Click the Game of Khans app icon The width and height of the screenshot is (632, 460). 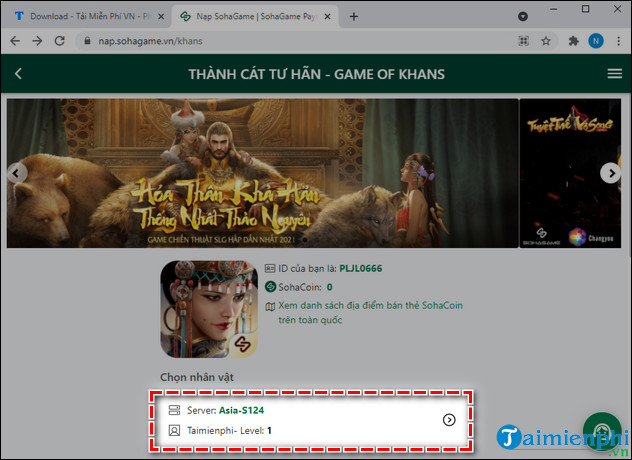coord(209,309)
